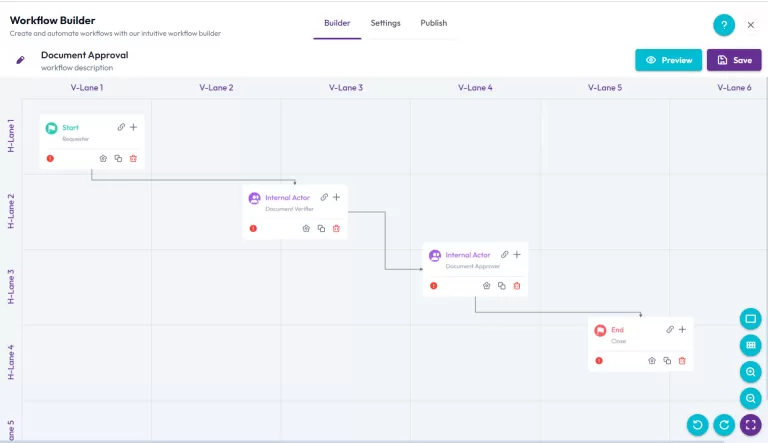Image resolution: width=768 pixels, height=443 pixels.
Task: Duplicate the Document Verifier node
Action: (x=321, y=228)
